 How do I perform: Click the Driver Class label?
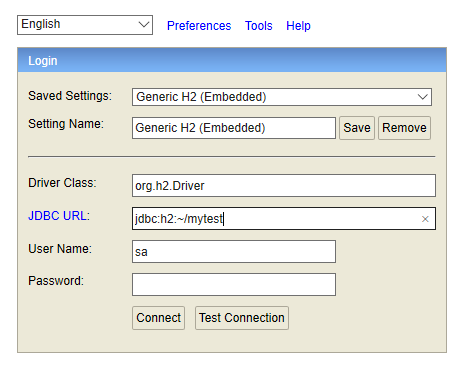(62, 183)
